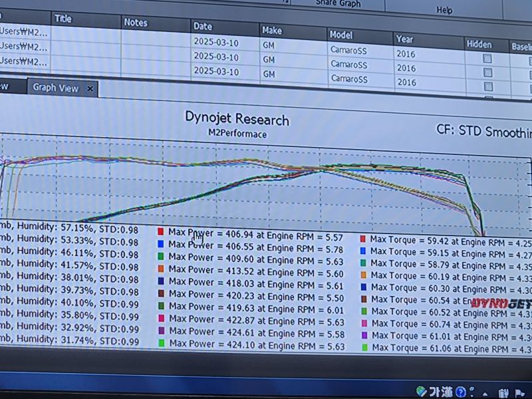Open the blue IME help question icon
This screenshot has height=399, width=532.
pos(461,392)
